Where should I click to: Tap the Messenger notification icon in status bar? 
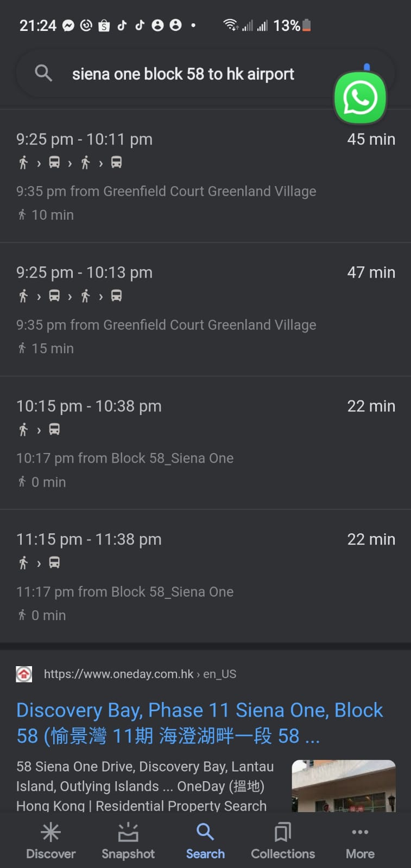(x=68, y=25)
